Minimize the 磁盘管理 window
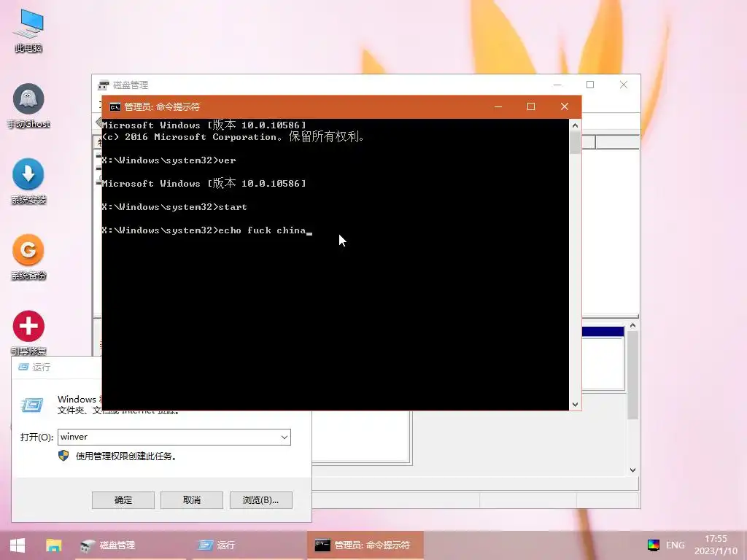 coord(557,85)
